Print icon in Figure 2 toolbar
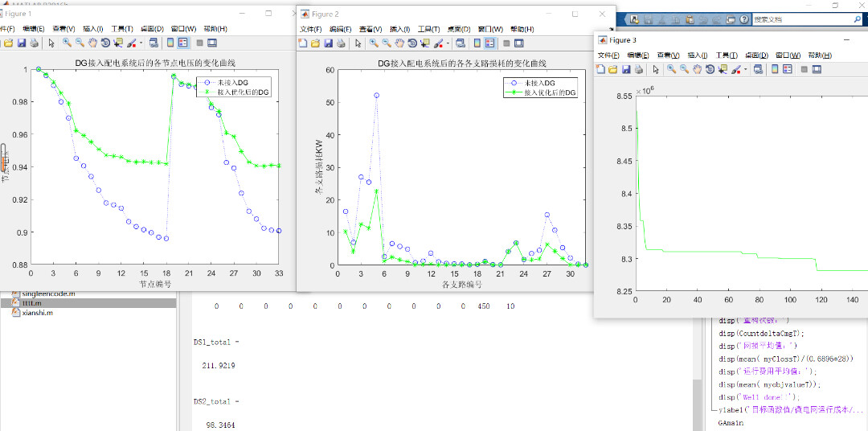Viewport: 868px width, 431px height. click(341, 43)
